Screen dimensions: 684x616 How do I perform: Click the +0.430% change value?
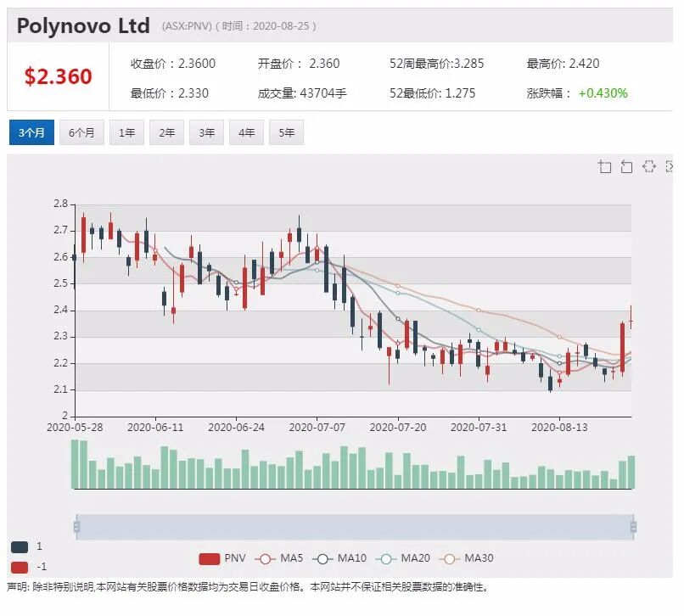click(603, 93)
